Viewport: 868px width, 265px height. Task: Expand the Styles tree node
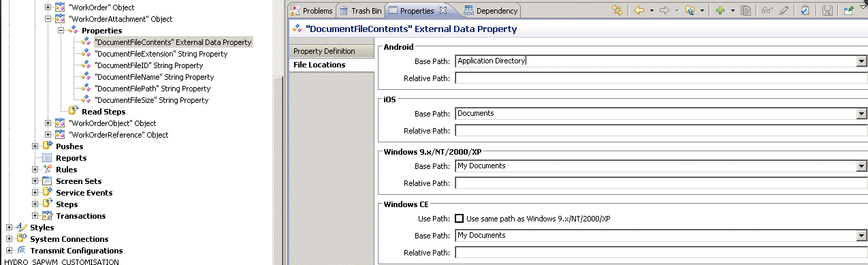click(10, 228)
